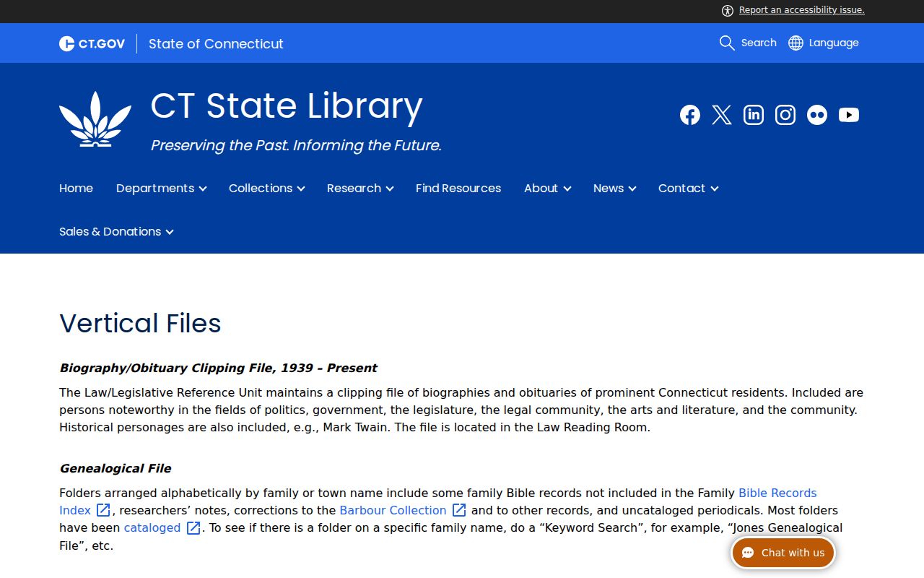The height and width of the screenshot is (578, 924).
Task: Expand the Departments menu chevron
Action: tap(203, 189)
